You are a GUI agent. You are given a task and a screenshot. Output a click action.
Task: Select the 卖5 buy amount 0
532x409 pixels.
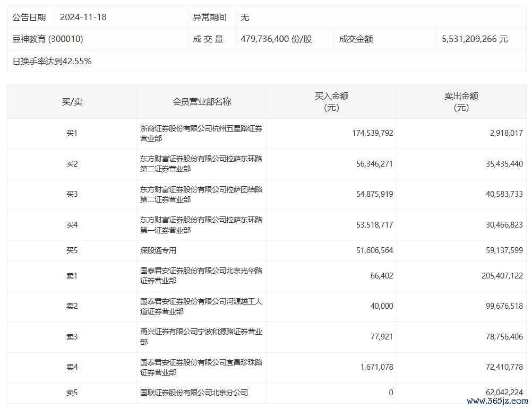coord(391,393)
